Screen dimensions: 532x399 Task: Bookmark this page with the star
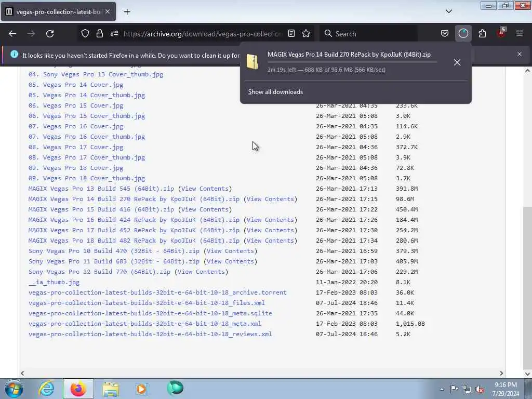point(306,34)
